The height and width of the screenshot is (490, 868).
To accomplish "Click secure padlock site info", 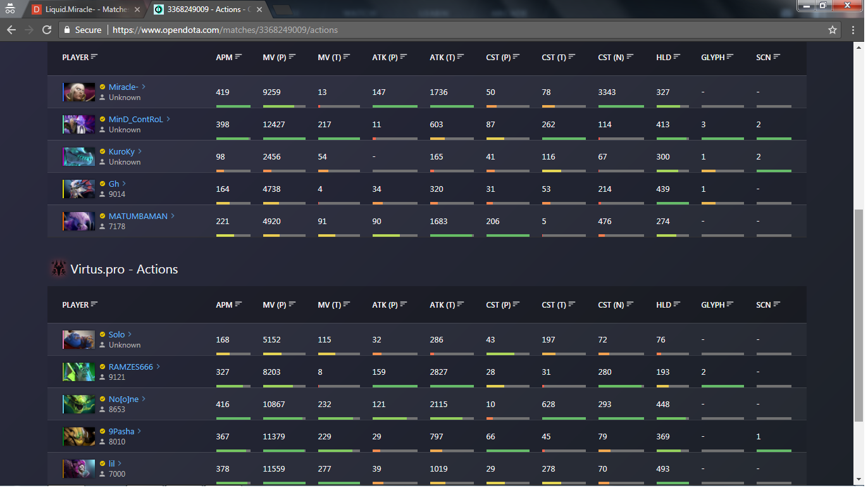I will pos(67,30).
